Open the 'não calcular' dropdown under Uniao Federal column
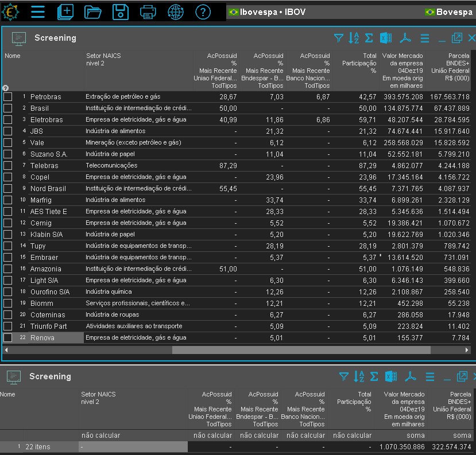Viewport: 476px width, 455px height. [x=211, y=435]
